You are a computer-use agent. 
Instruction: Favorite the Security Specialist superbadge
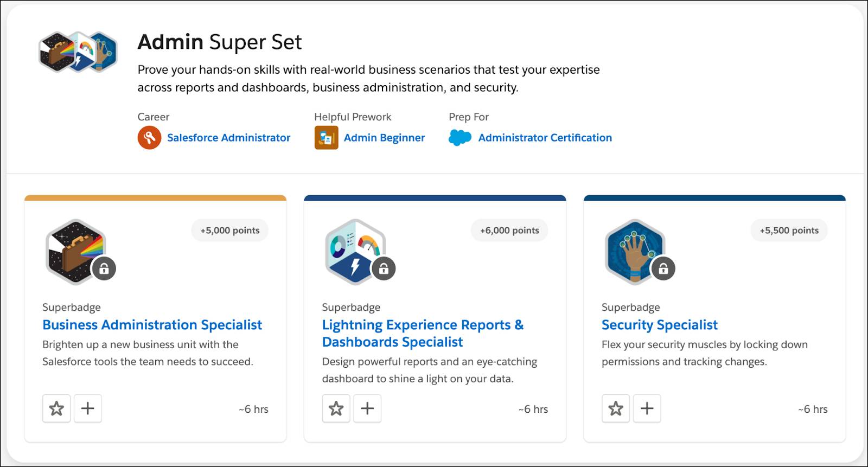(616, 408)
